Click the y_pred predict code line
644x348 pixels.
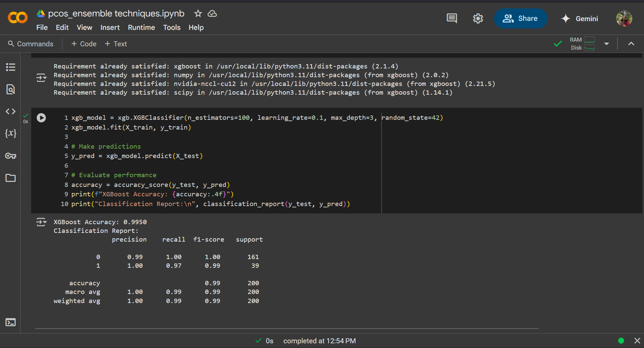click(137, 156)
